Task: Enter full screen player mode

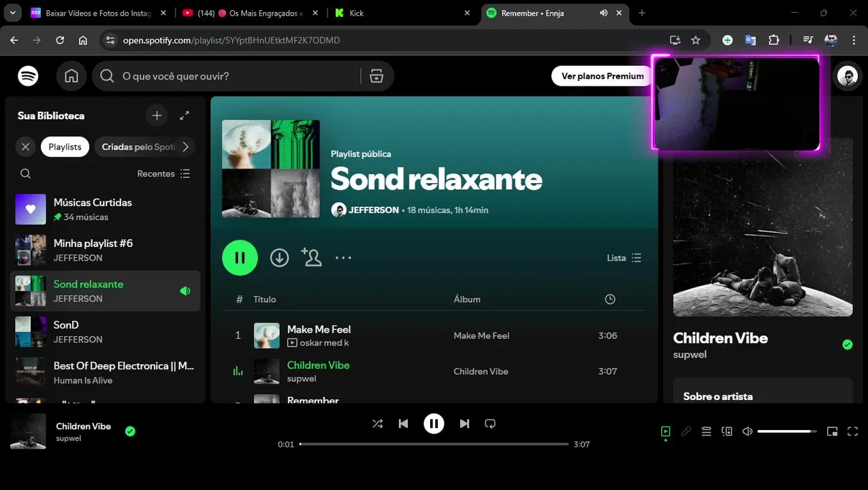Action: [852, 431]
